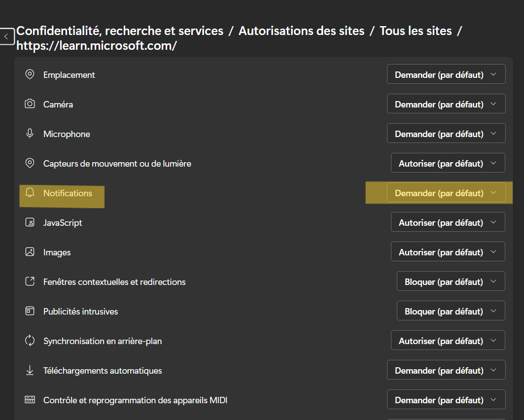This screenshot has height=420, width=524.
Task: Change the JavaScript permission dropdown
Action: [448, 222]
